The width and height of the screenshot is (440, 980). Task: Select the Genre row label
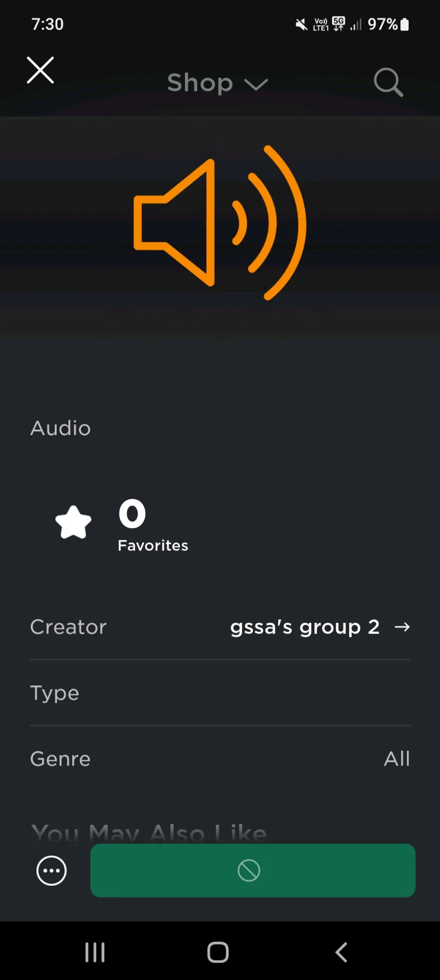coord(60,759)
